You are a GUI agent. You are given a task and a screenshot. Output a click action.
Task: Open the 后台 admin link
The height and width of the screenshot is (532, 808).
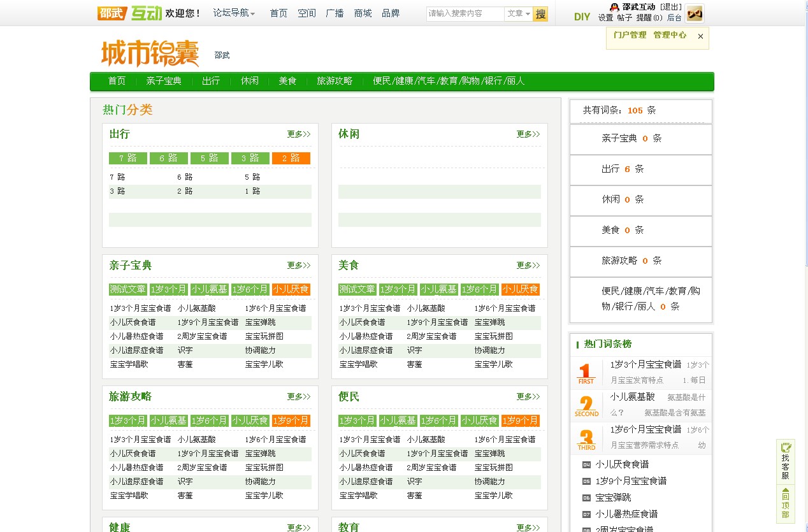[674, 18]
